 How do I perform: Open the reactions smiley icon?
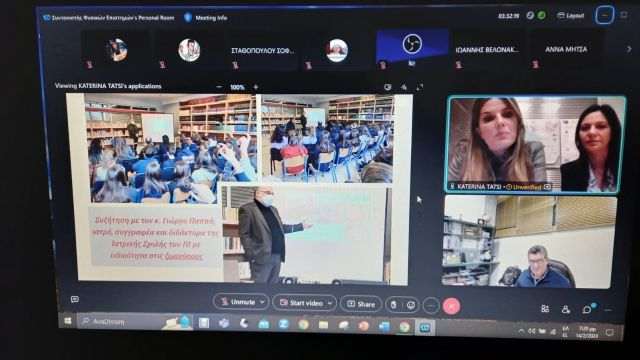411,305
